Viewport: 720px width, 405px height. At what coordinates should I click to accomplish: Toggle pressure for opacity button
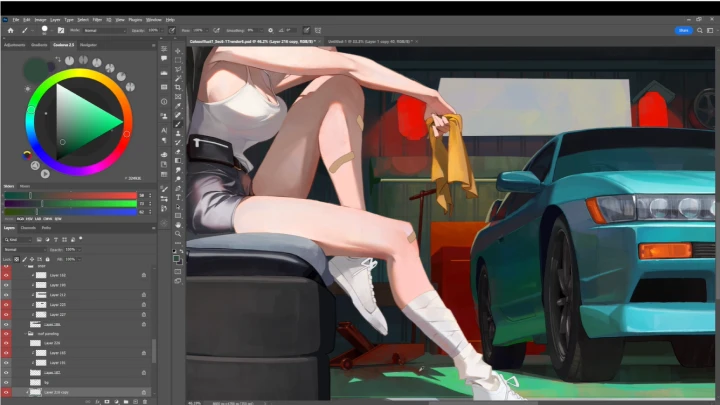[172, 30]
